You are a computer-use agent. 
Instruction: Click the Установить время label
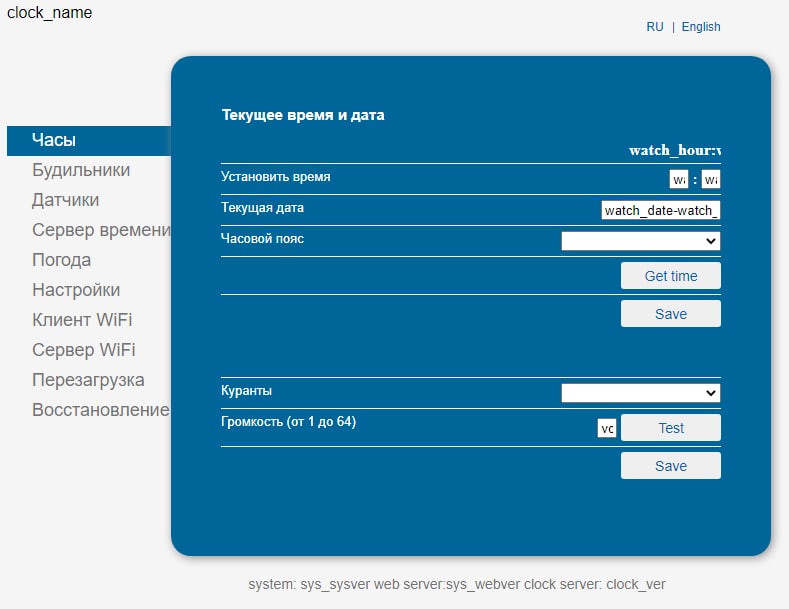(276, 177)
